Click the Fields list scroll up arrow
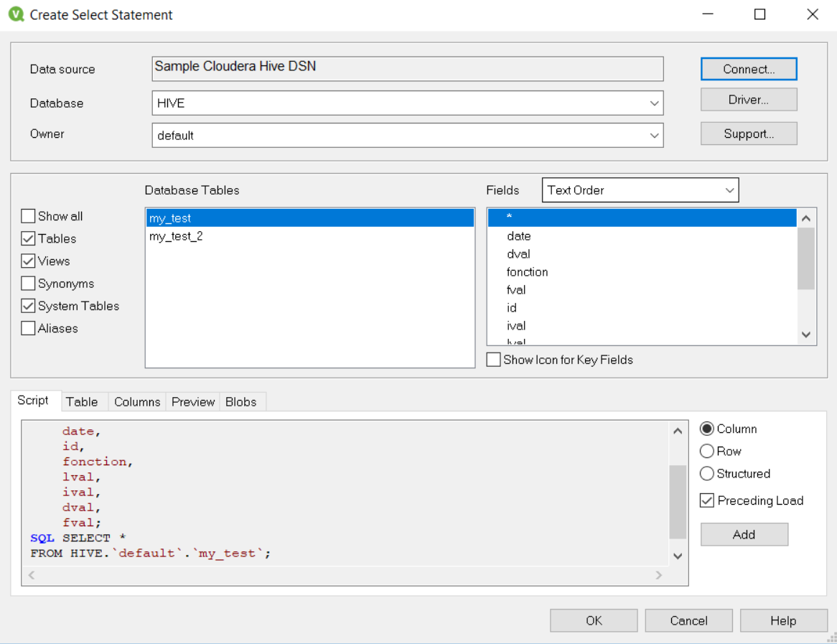The width and height of the screenshot is (837, 644). [x=806, y=218]
